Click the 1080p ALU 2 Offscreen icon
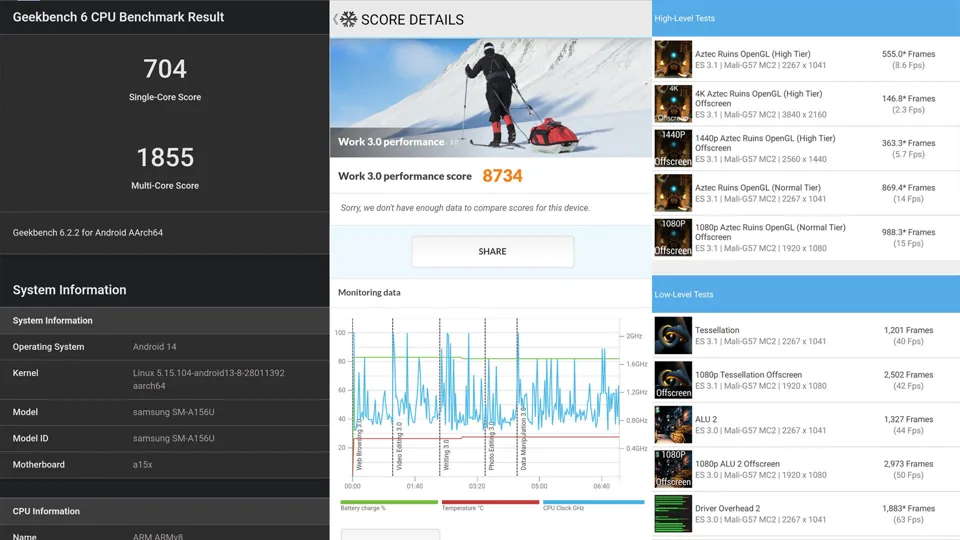 pyautogui.click(x=673, y=469)
